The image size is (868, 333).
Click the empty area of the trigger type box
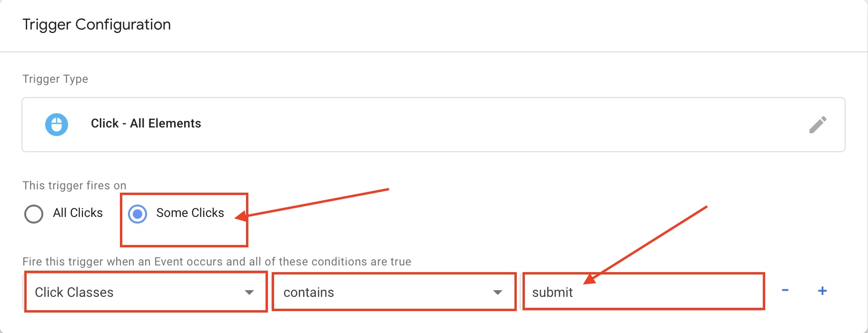(476, 125)
